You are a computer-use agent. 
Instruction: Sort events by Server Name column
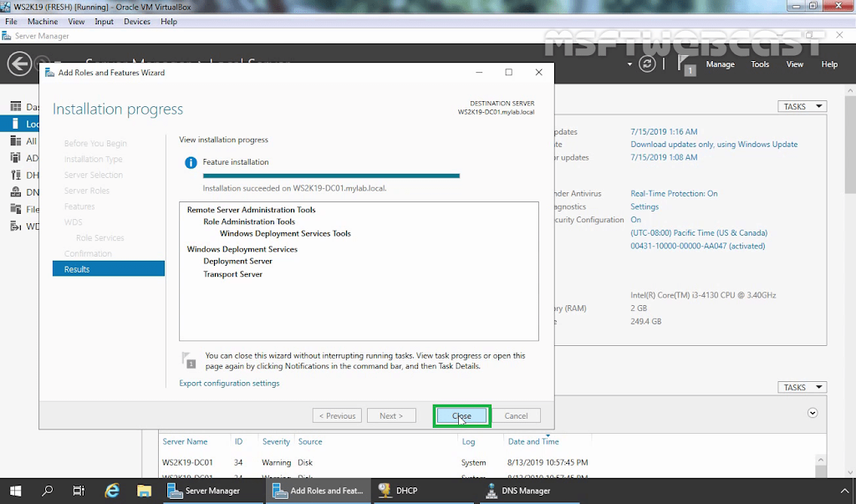click(x=185, y=441)
